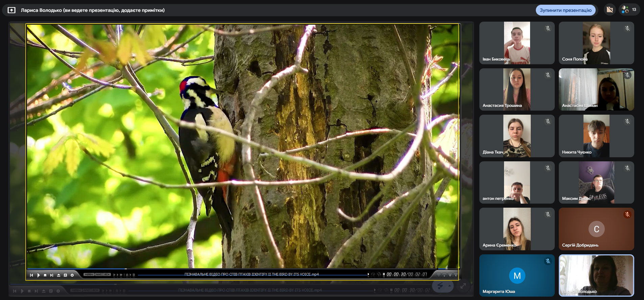644x300 pixels.
Task: Toggle the crossed-out visual effects icon
Action: coord(610,10)
